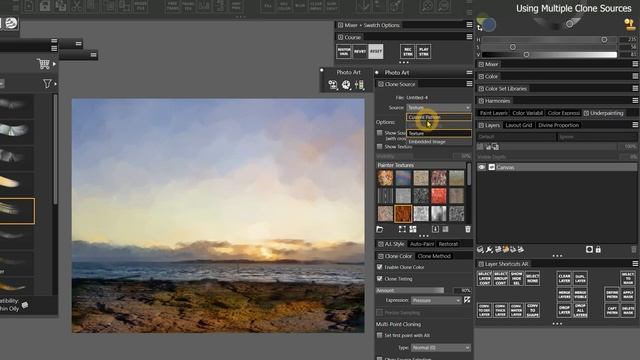Open the Layers panel options menu
640x360 pixels.
tap(635, 125)
